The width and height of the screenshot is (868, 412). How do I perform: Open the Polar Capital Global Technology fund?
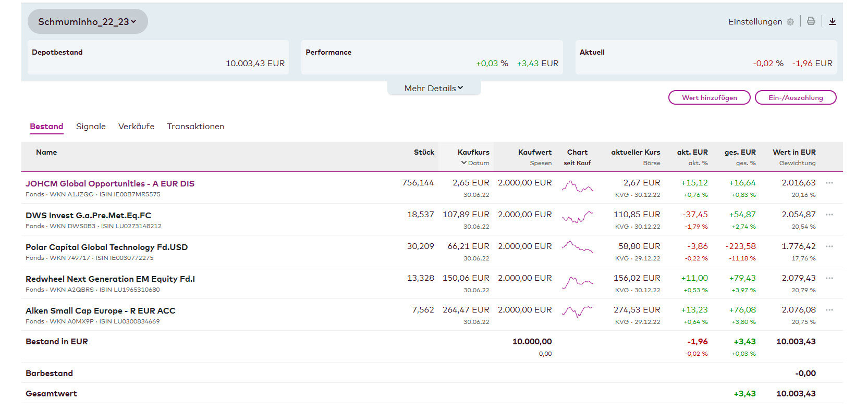(x=106, y=247)
